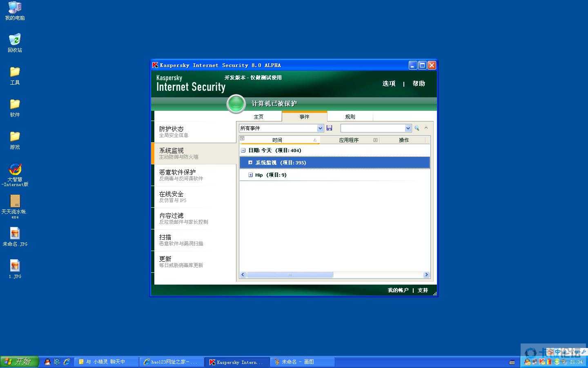Open 系统监视 sidebar section
The width and height of the screenshot is (588, 368).
click(194, 153)
